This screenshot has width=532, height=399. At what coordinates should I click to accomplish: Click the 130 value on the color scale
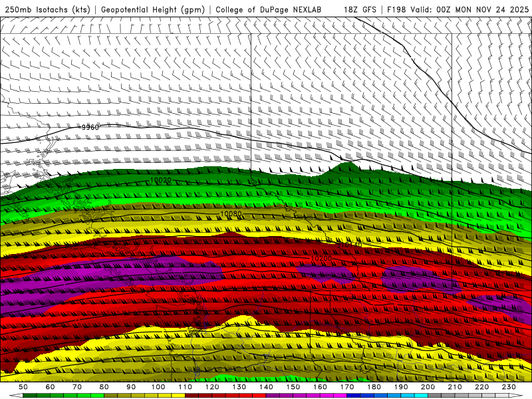click(239, 387)
